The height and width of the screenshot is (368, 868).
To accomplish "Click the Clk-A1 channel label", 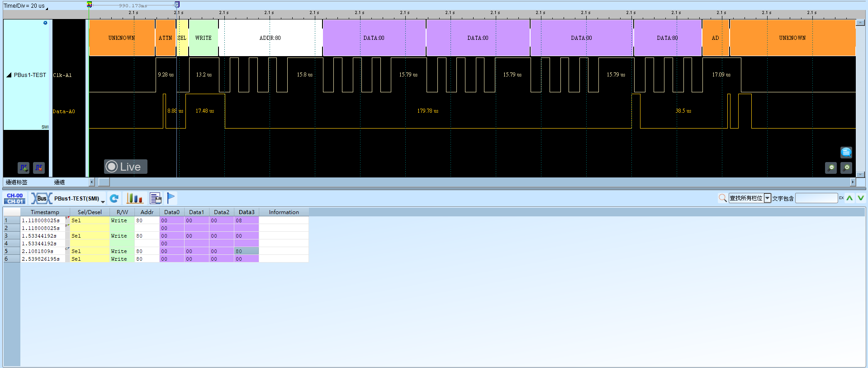I will click(x=62, y=75).
